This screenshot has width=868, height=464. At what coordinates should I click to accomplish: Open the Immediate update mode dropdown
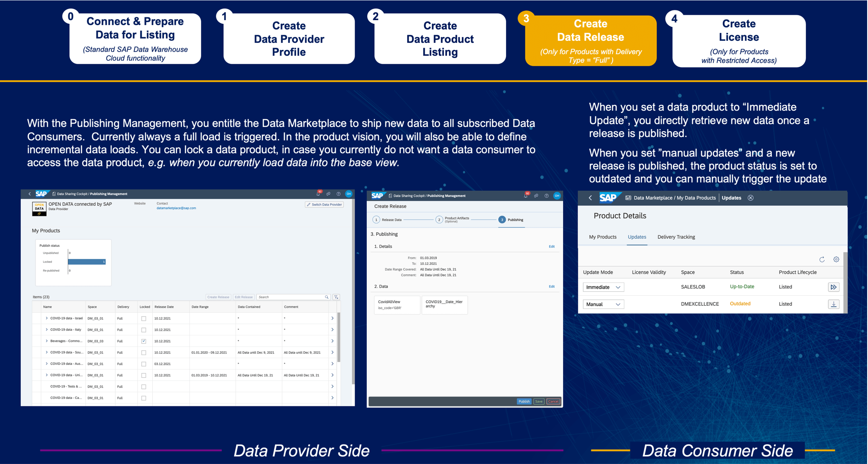click(x=603, y=287)
